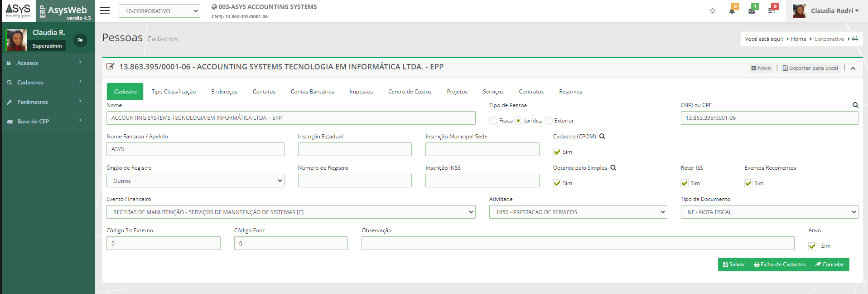Open the Contas Bancárias tab
The width and height of the screenshot is (868, 294).
pyautogui.click(x=312, y=92)
